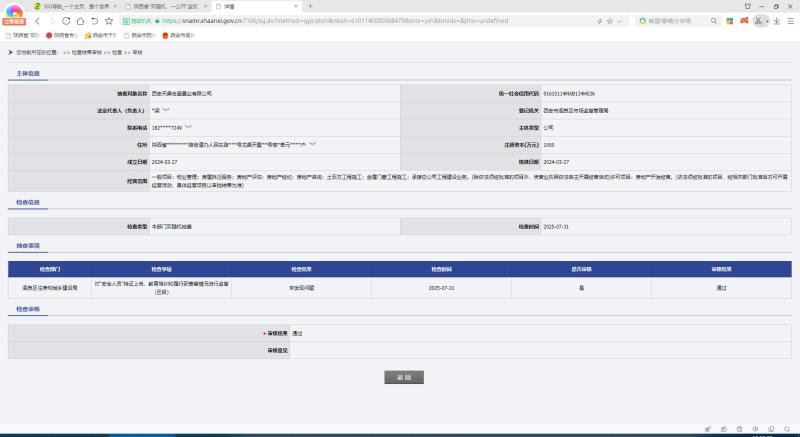Click the browser back arrow
The image size is (800, 437).
pos(37,20)
